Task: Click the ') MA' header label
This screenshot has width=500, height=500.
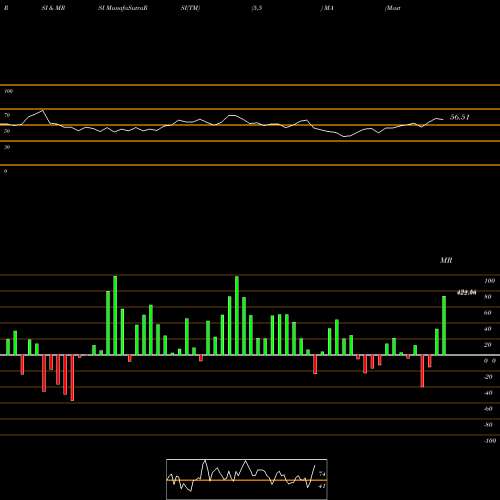Action: (x=327, y=8)
